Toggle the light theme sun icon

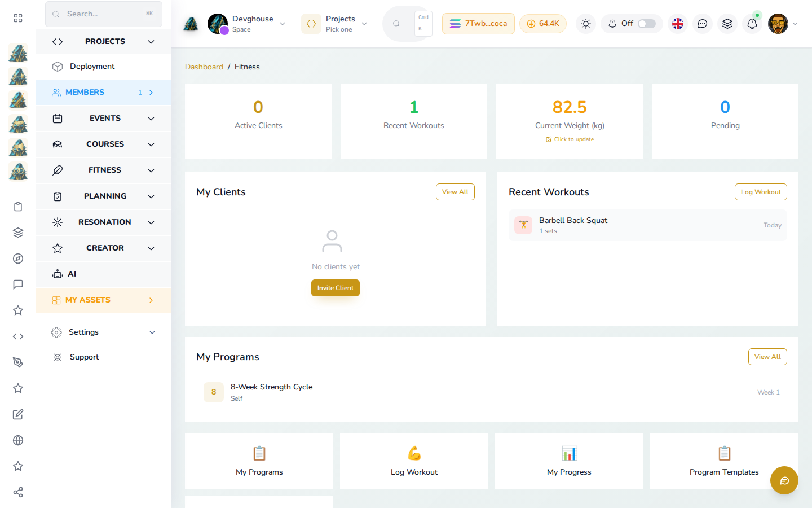[586, 24]
